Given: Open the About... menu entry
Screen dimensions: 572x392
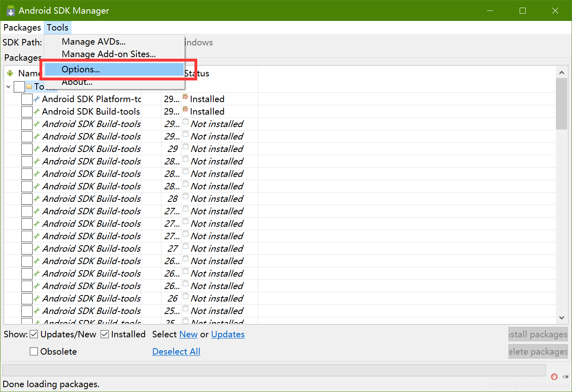Looking at the screenshot, I should pos(77,82).
